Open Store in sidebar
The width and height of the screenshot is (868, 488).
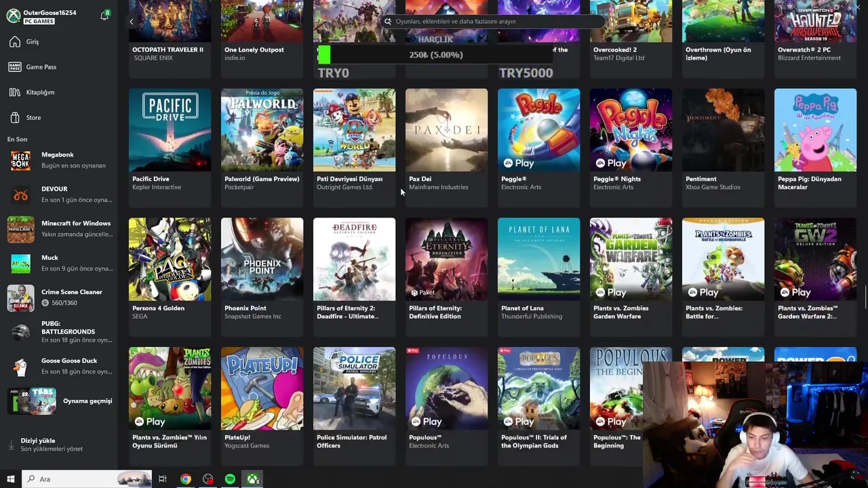pyautogui.click(x=59, y=117)
